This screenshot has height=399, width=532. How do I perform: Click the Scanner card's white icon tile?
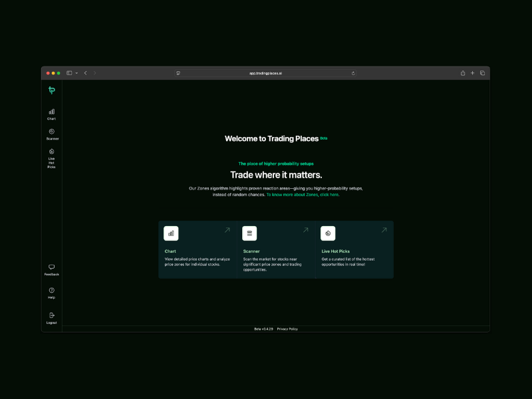249,233
